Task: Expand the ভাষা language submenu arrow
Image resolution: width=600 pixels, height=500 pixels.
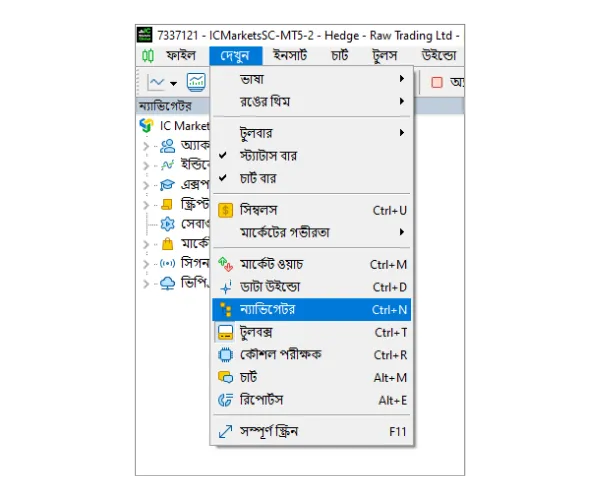Action: tap(401, 78)
